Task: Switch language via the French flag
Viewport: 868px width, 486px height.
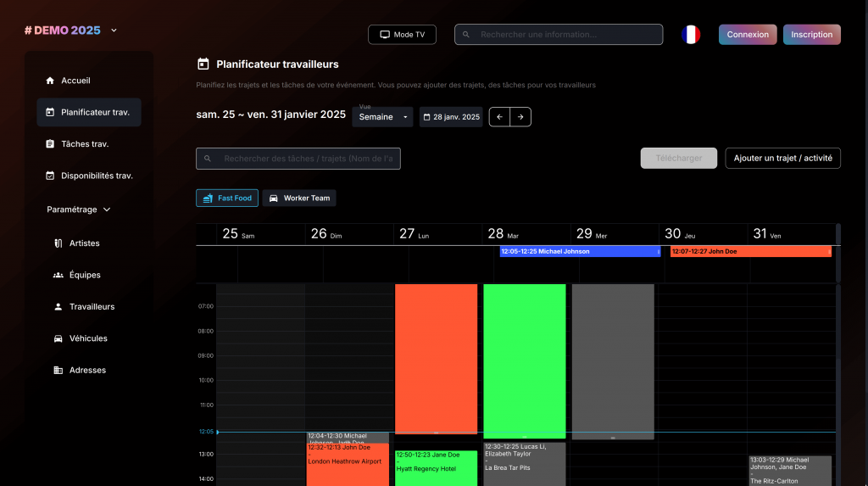Action: point(691,35)
